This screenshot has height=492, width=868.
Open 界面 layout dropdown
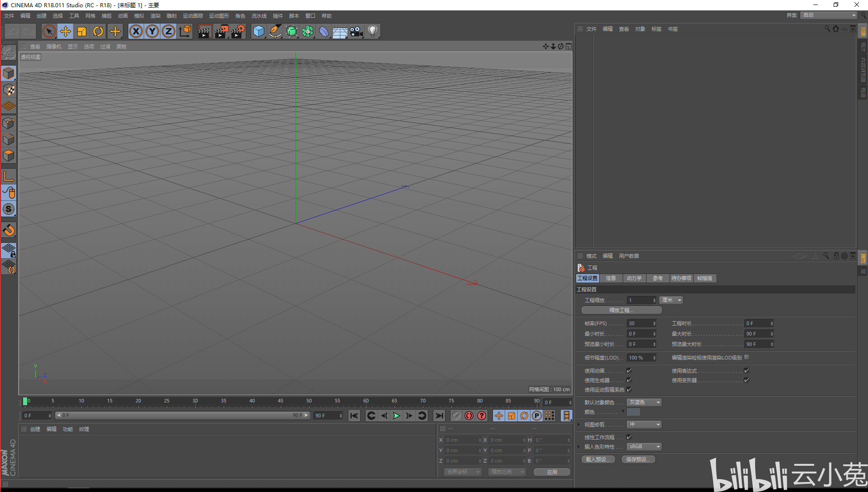[829, 15]
